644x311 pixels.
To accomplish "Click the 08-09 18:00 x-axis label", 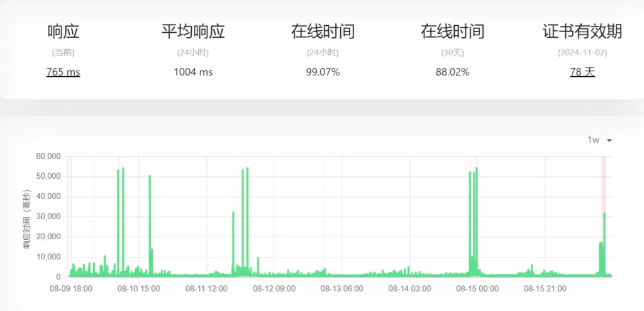I will [70, 289].
